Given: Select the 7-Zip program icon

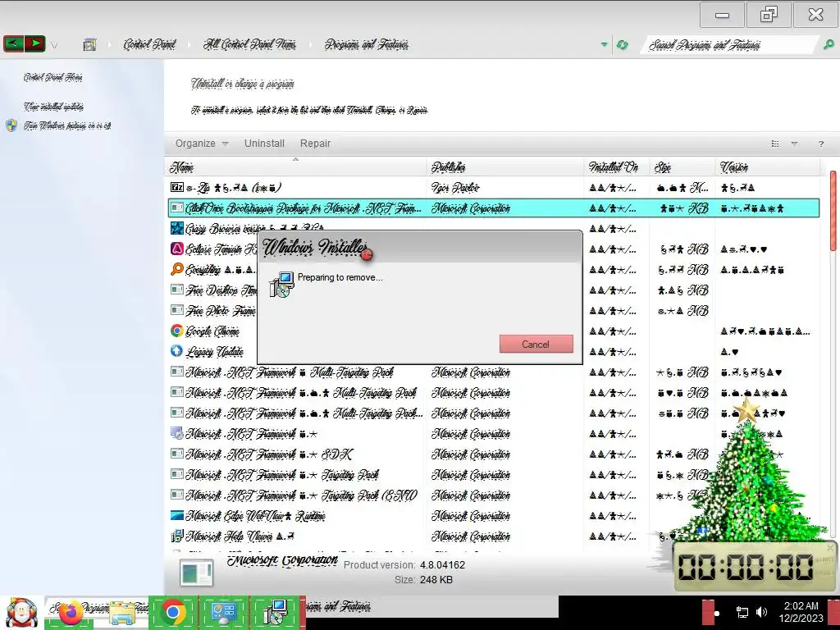Looking at the screenshot, I should pos(177,187).
